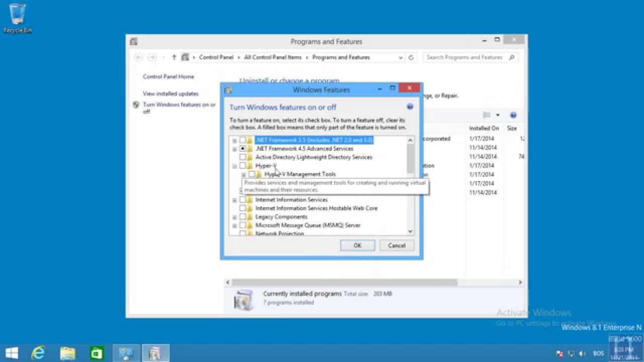Expand the Hyper-V Management Tools node
Screen dimensions: 644x362
244,174
